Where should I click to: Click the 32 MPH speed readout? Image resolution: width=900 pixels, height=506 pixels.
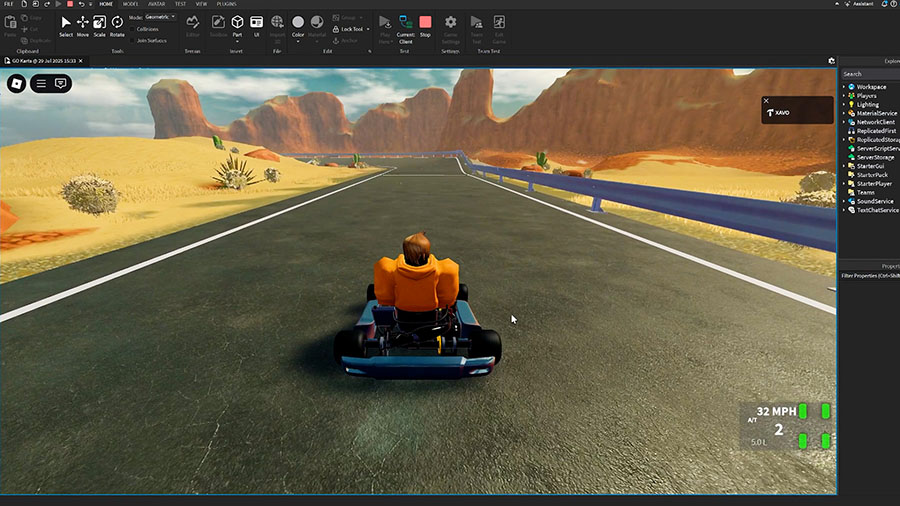[x=776, y=411]
